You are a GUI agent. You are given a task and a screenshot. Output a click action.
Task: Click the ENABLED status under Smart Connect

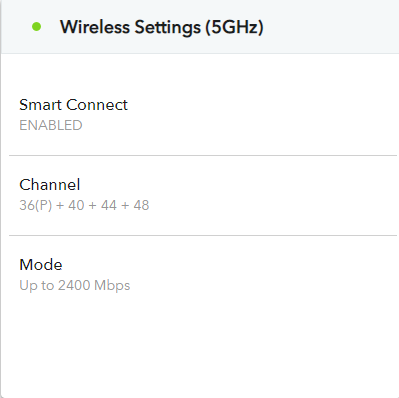[51, 125]
